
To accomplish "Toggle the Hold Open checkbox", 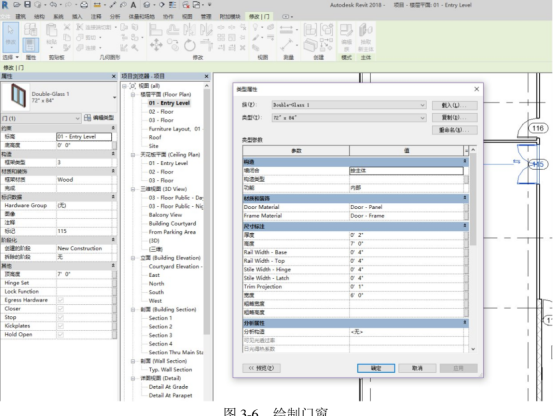I will click(x=60, y=334).
